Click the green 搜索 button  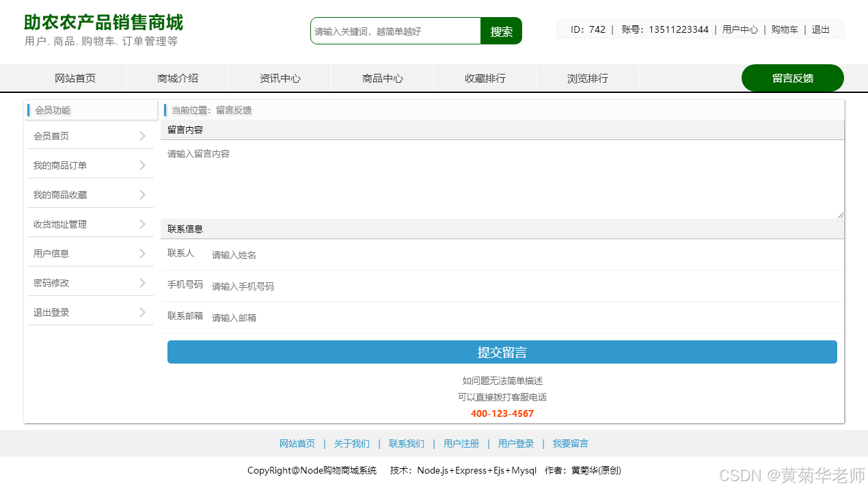coord(502,31)
